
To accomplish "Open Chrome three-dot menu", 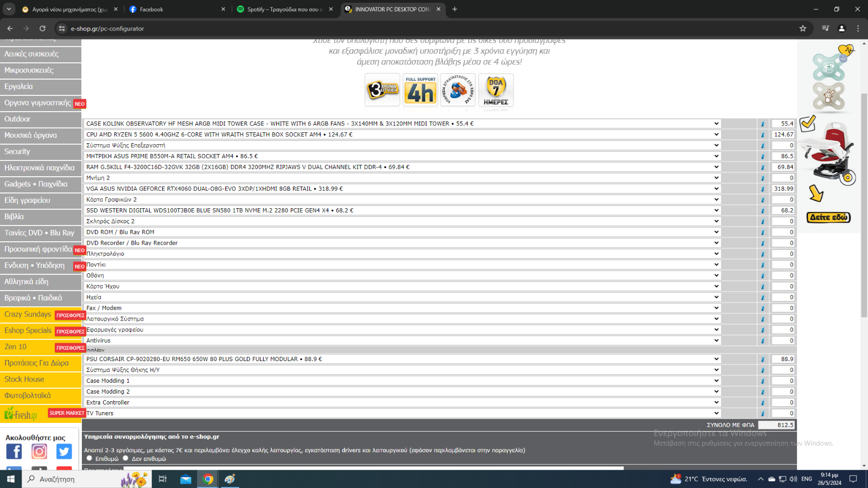I will click(858, 28).
